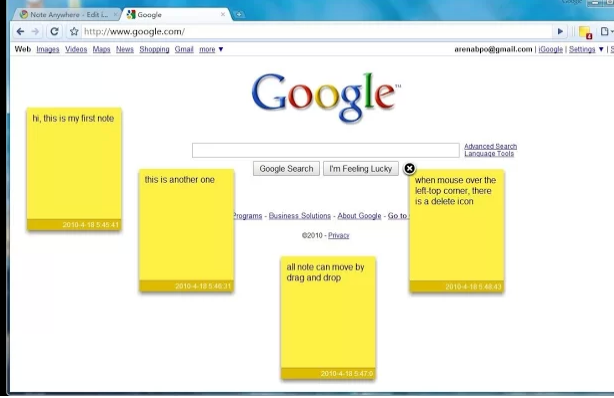The image size is (614, 398).
Task: Click the Google search input field
Action: pos(326,150)
